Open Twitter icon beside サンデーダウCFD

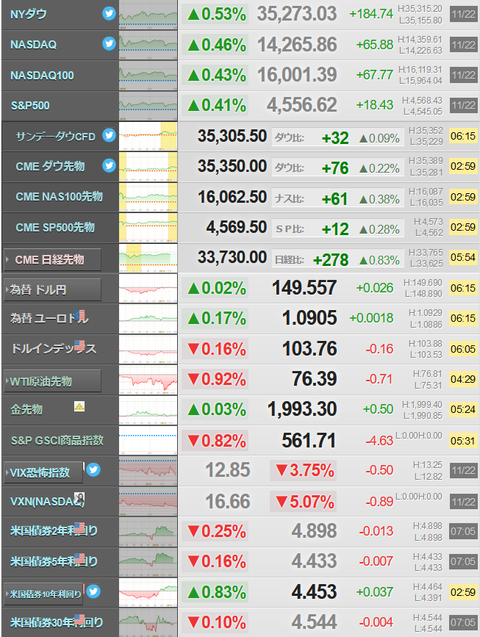click(x=109, y=135)
